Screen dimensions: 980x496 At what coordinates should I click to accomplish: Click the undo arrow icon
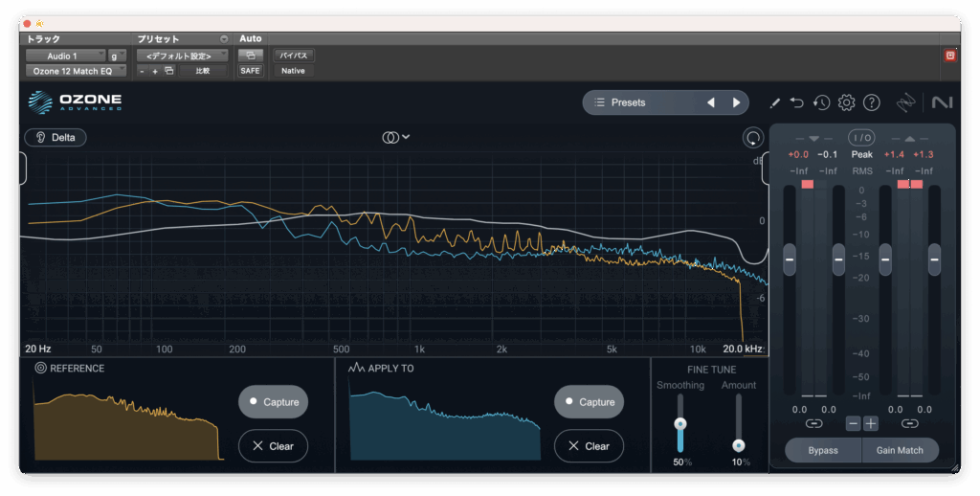pos(797,102)
